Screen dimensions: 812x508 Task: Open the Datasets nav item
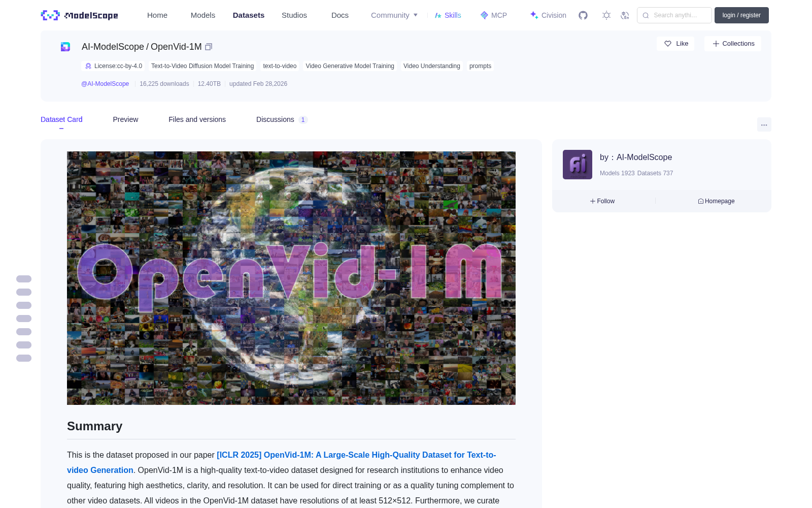(249, 15)
